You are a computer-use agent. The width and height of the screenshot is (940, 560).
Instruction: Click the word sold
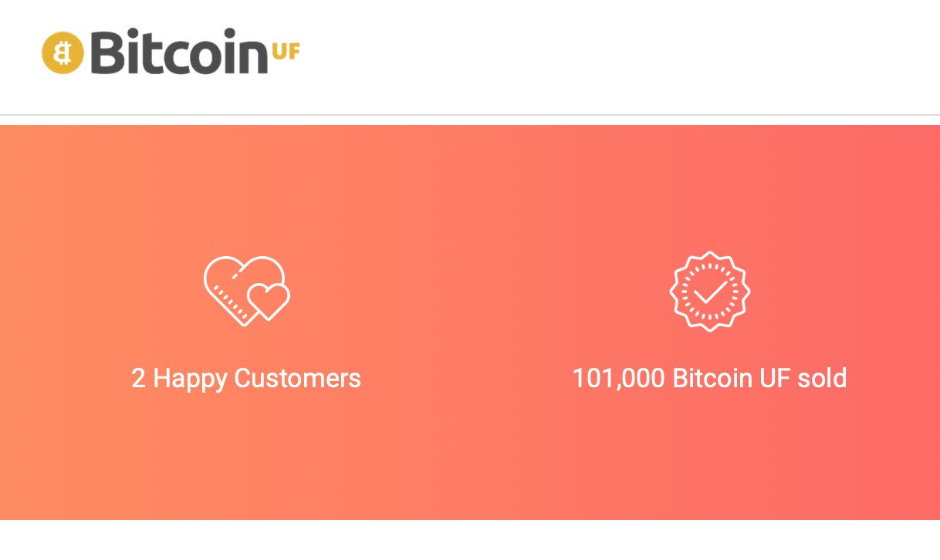tap(823, 379)
